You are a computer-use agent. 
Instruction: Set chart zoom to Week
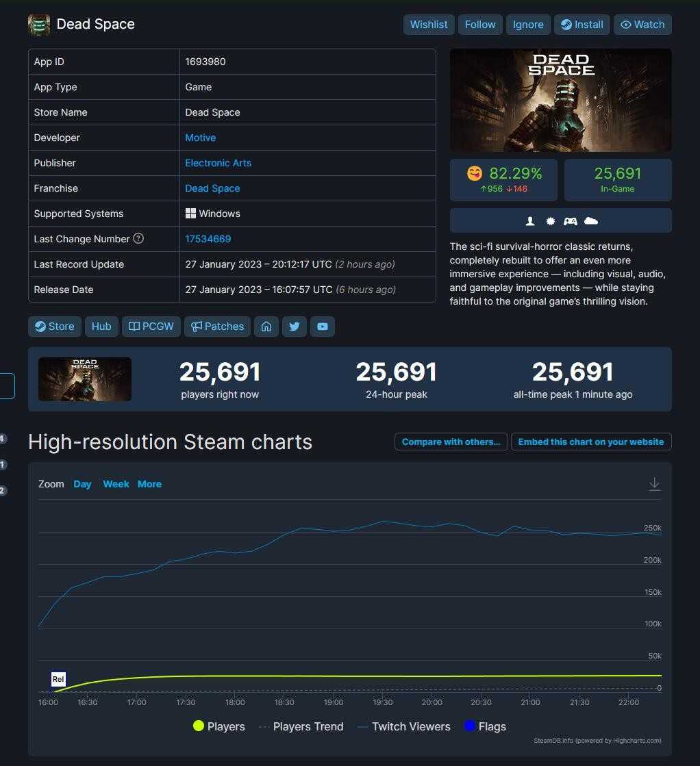(116, 484)
